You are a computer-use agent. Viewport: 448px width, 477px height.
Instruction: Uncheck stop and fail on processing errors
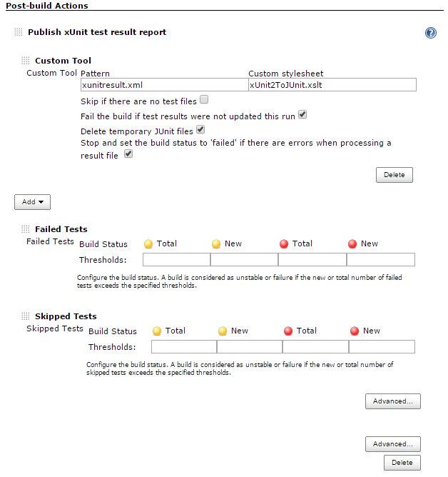click(x=128, y=154)
